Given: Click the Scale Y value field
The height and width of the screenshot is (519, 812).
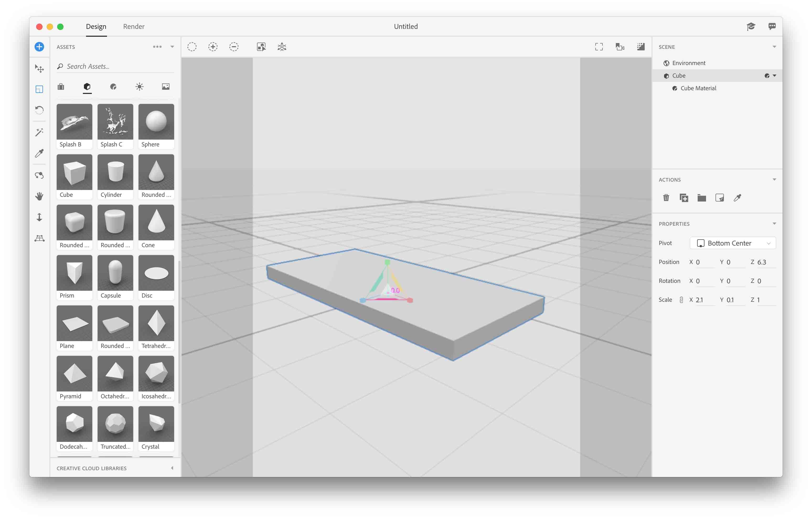Looking at the screenshot, I should coord(735,300).
